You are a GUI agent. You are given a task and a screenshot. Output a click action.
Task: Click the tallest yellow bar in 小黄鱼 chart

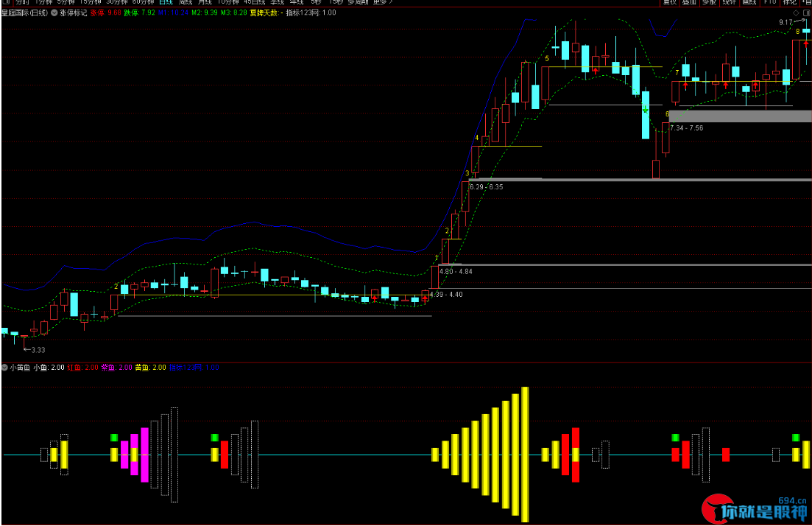(525, 455)
